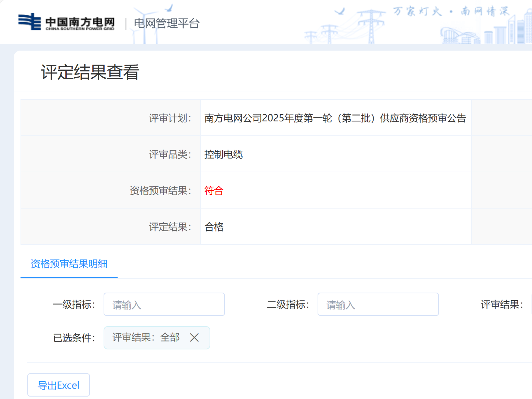Focus the 二级指标 input field
Image resolution: width=532 pixels, height=399 pixels.
tap(378, 304)
